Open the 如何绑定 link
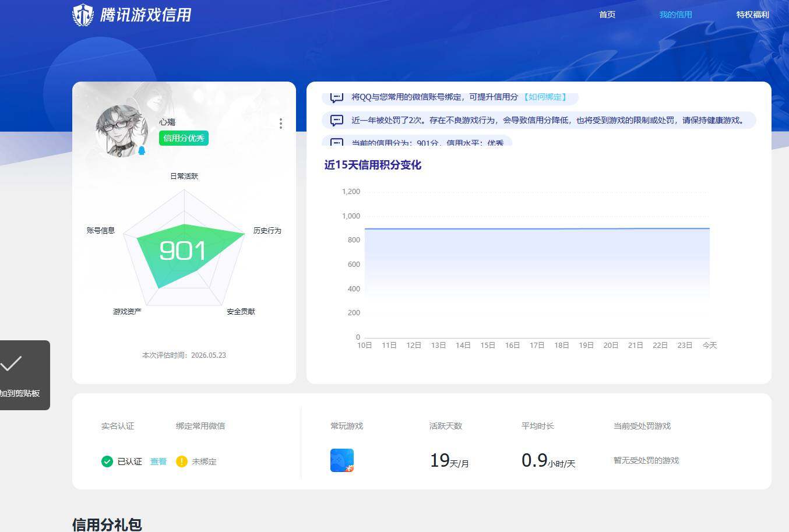Image resolution: width=789 pixels, height=532 pixels. pos(545,97)
